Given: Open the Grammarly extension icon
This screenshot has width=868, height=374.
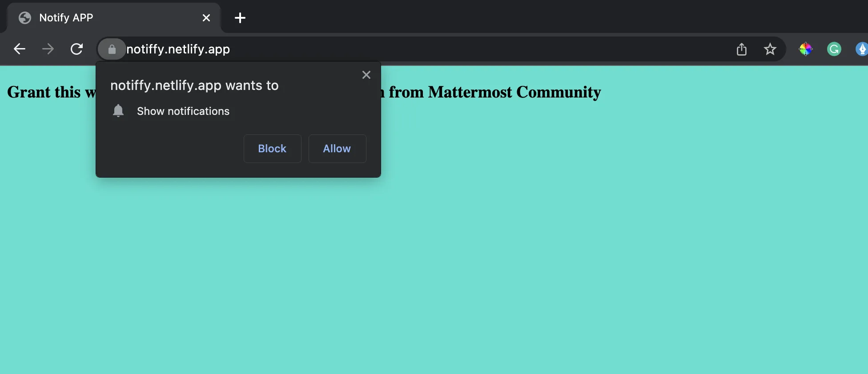Looking at the screenshot, I should coord(834,49).
